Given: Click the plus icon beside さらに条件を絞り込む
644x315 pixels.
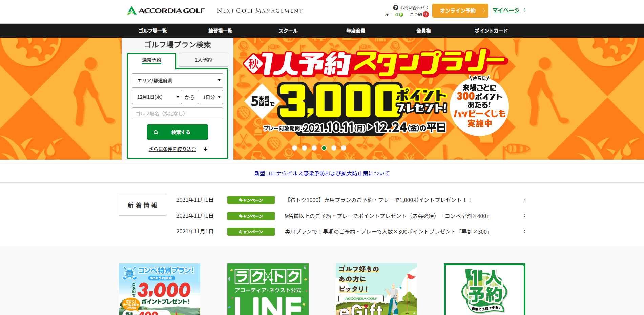Looking at the screenshot, I should (206, 149).
